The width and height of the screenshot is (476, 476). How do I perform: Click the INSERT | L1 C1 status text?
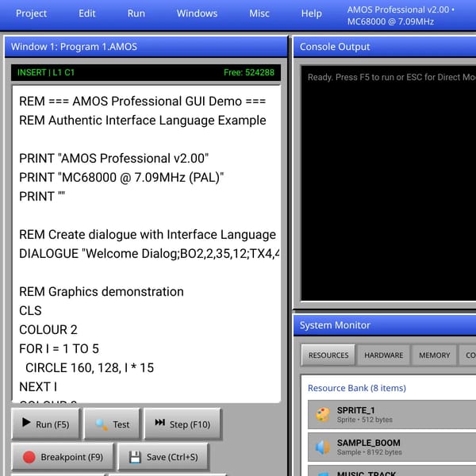[x=46, y=72]
